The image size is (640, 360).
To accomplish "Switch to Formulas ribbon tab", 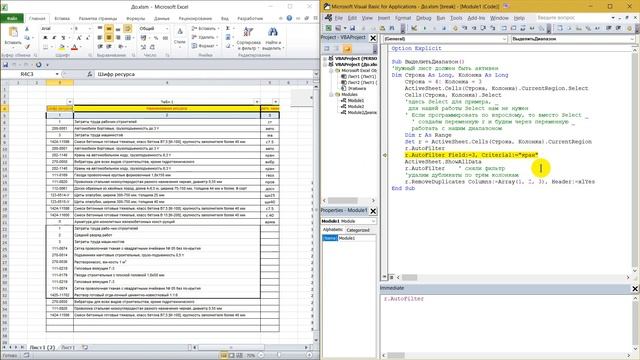I will [x=136, y=18].
